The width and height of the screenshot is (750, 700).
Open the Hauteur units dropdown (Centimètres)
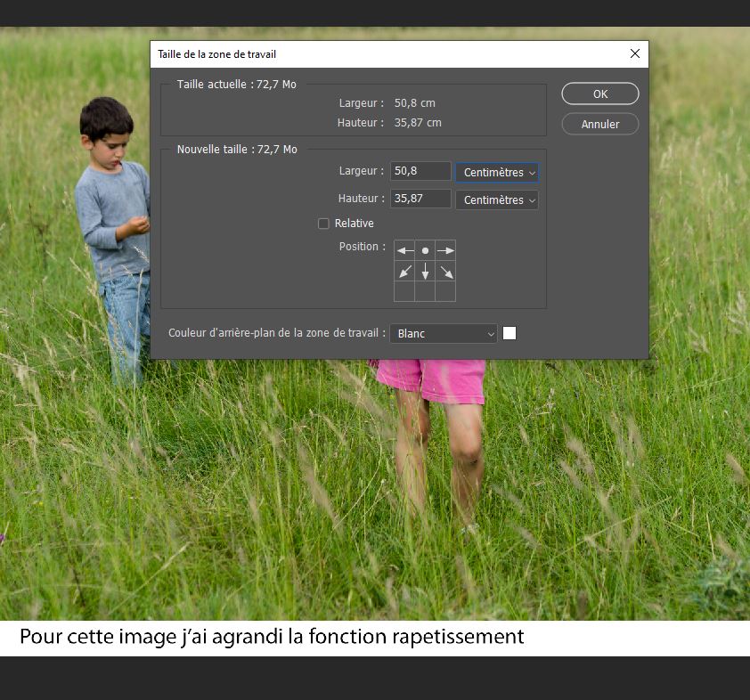pyautogui.click(x=497, y=200)
